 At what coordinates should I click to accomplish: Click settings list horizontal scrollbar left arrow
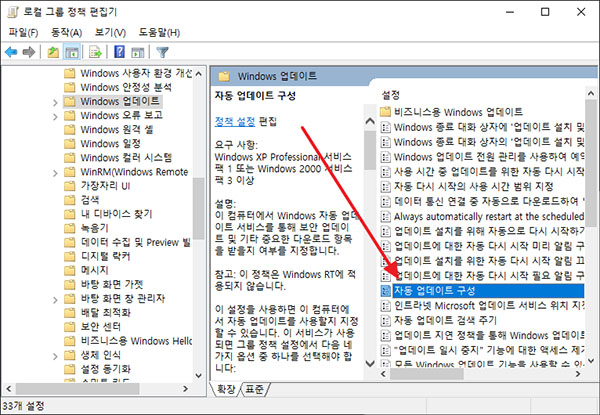(383, 374)
